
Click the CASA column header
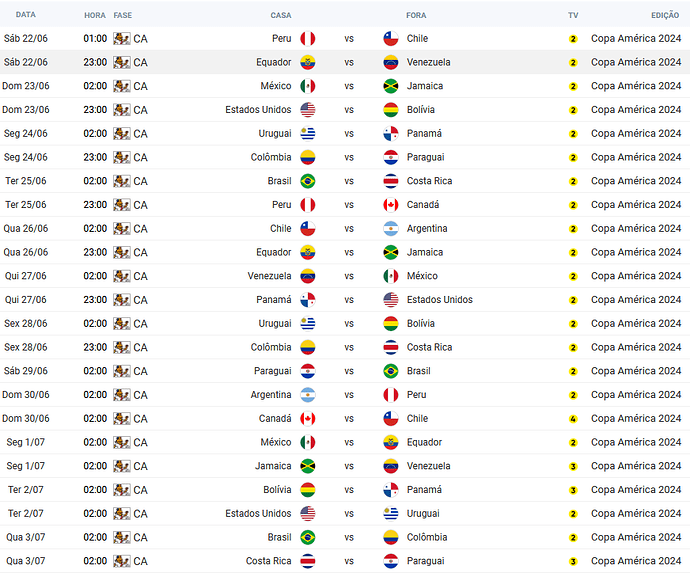coord(281,15)
